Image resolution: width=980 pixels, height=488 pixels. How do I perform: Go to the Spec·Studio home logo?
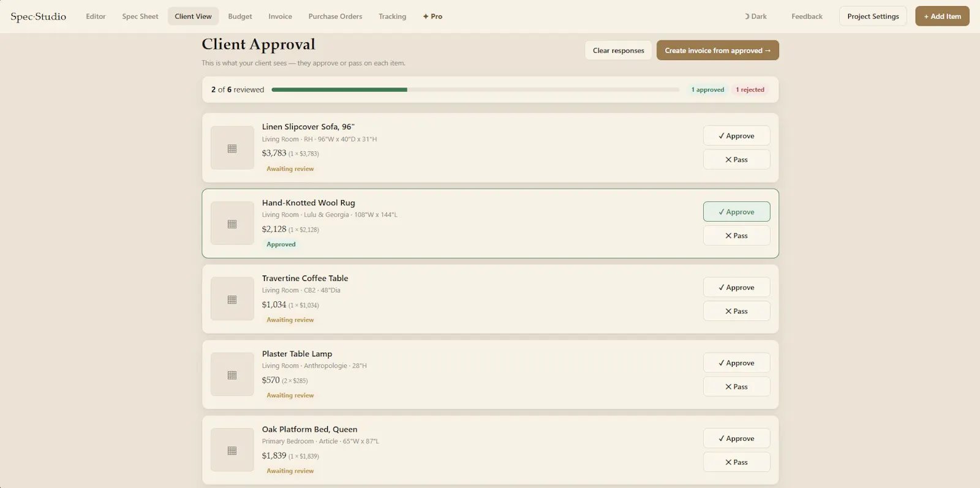[38, 17]
